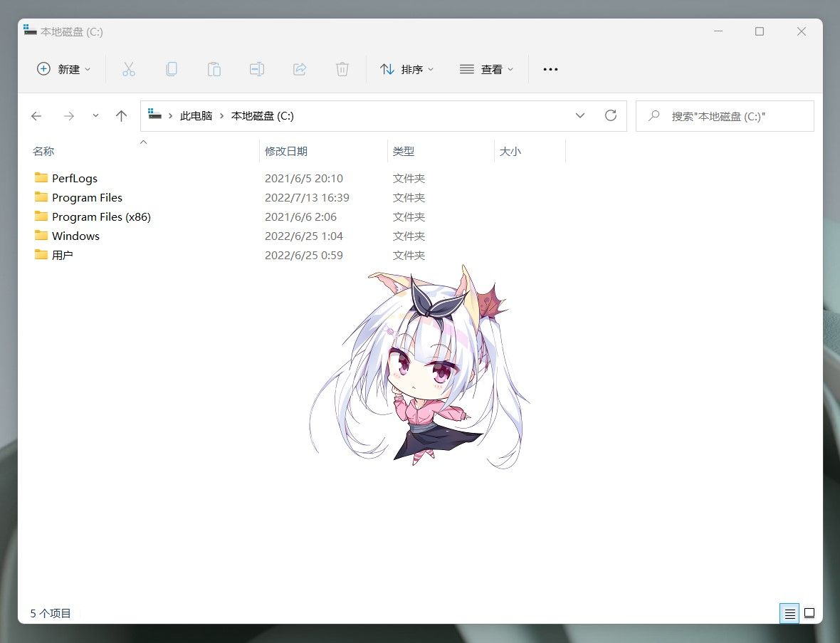Expand chevron before 此电脑 in breadcrumb
Image resolution: width=840 pixels, height=643 pixels.
click(x=170, y=116)
